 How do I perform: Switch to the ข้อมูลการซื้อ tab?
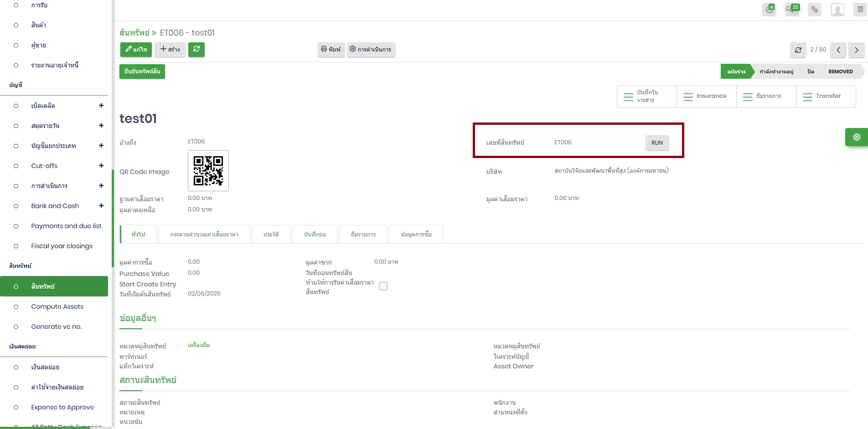point(416,235)
